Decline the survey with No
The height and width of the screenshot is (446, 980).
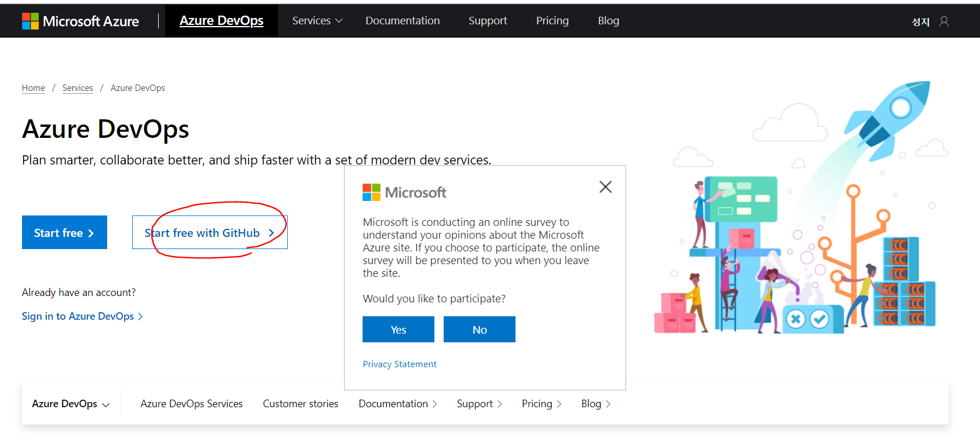coord(480,330)
